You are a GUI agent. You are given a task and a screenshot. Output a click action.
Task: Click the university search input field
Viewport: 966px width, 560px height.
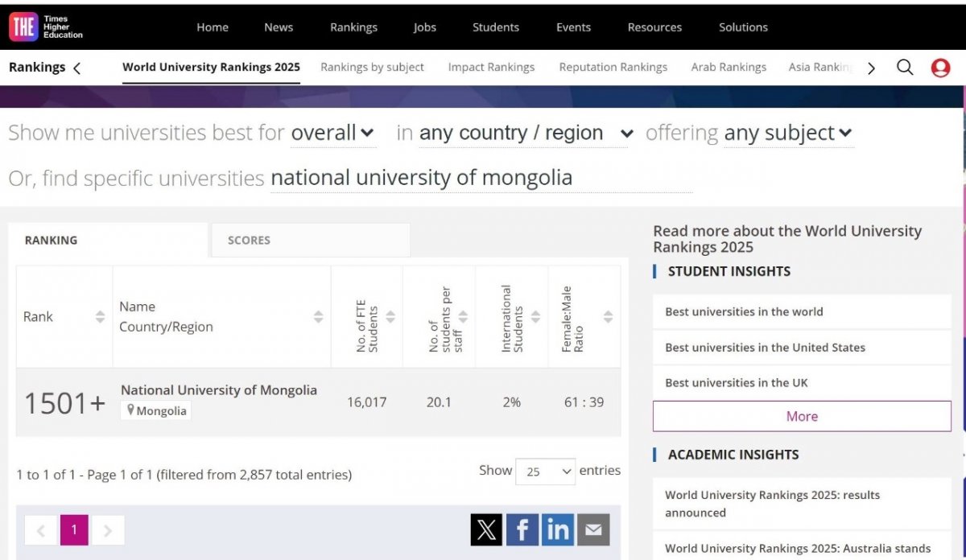[x=481, y=178]
